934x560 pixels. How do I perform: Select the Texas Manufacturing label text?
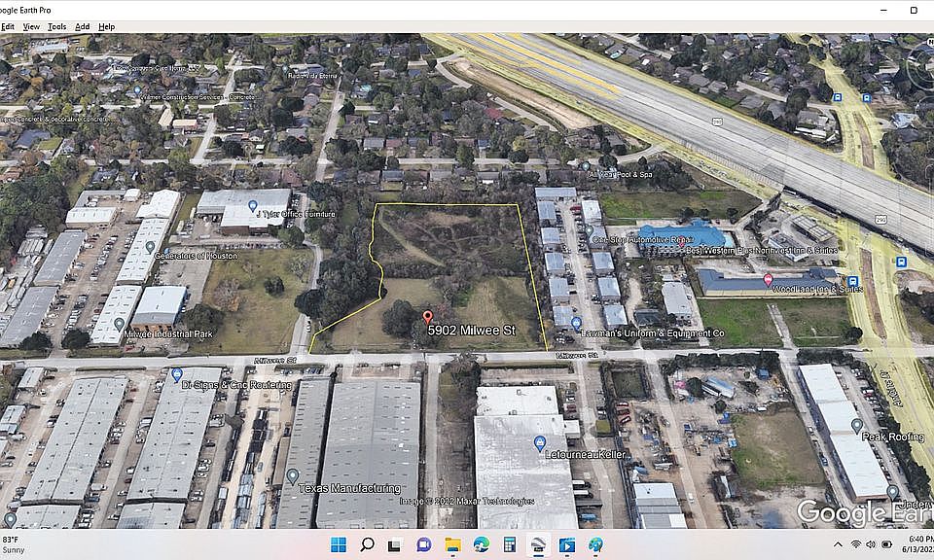(x=349, y=489)
